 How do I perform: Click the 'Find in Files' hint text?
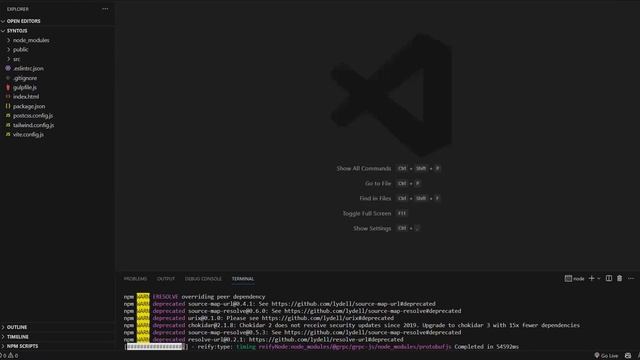[x=375, y=198]
